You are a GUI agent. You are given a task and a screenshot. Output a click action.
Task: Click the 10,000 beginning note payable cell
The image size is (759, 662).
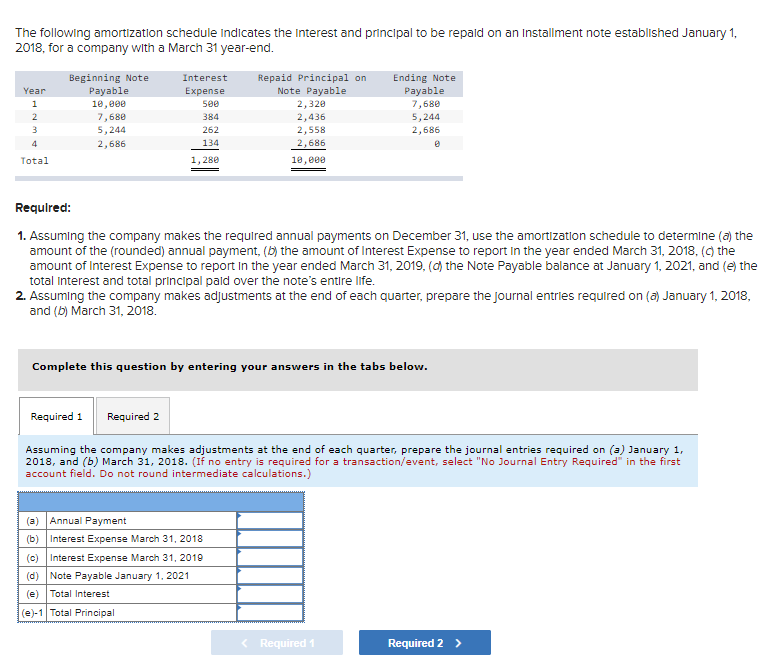(108, 104)
